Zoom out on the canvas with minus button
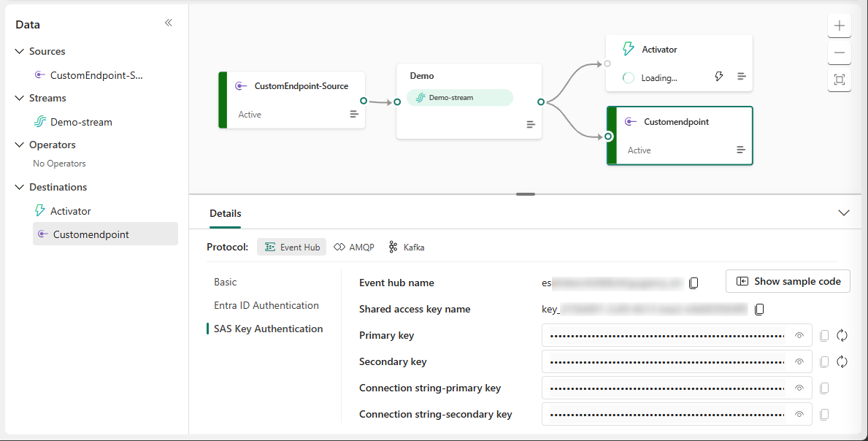Viewport: 868px width, 441px height. pyautogui.click(x=840, y=53)
